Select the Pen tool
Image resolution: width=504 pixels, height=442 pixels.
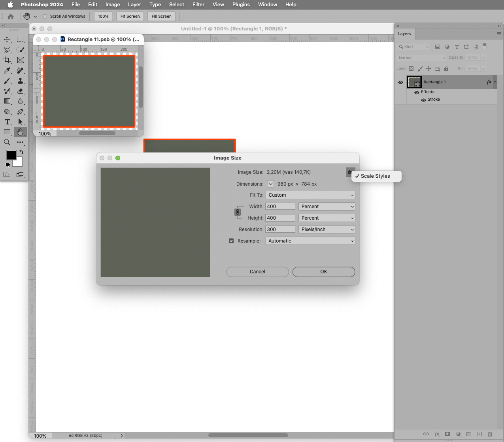click(21, 111)
